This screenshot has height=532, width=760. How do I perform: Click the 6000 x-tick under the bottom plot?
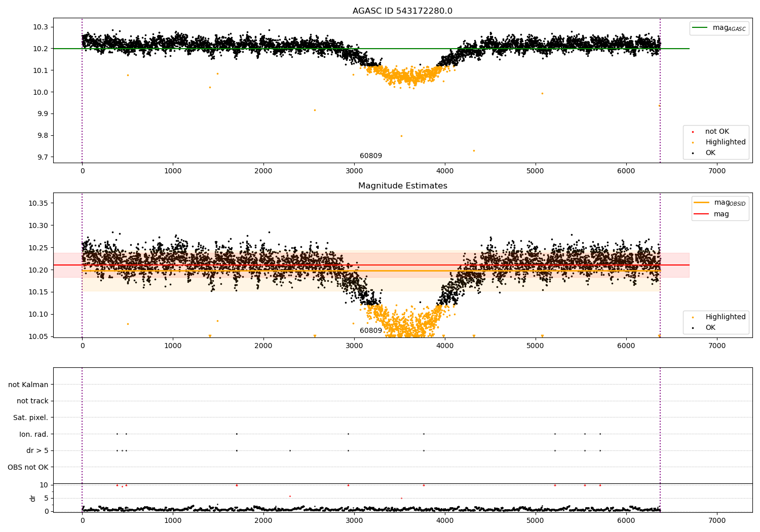click(626, 521)
